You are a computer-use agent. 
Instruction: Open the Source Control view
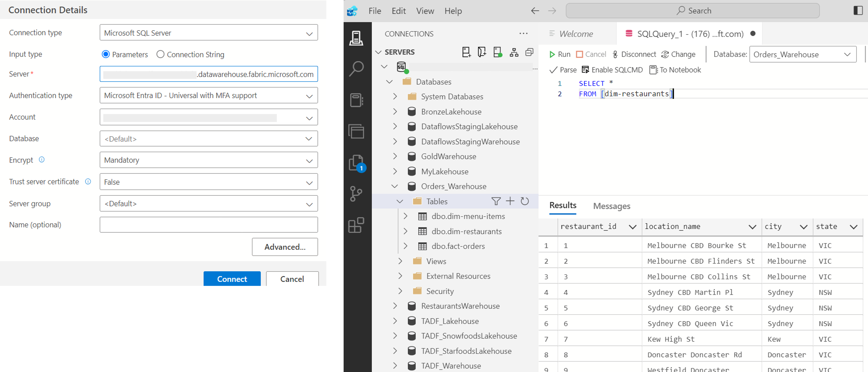click(x=356, y=194)
